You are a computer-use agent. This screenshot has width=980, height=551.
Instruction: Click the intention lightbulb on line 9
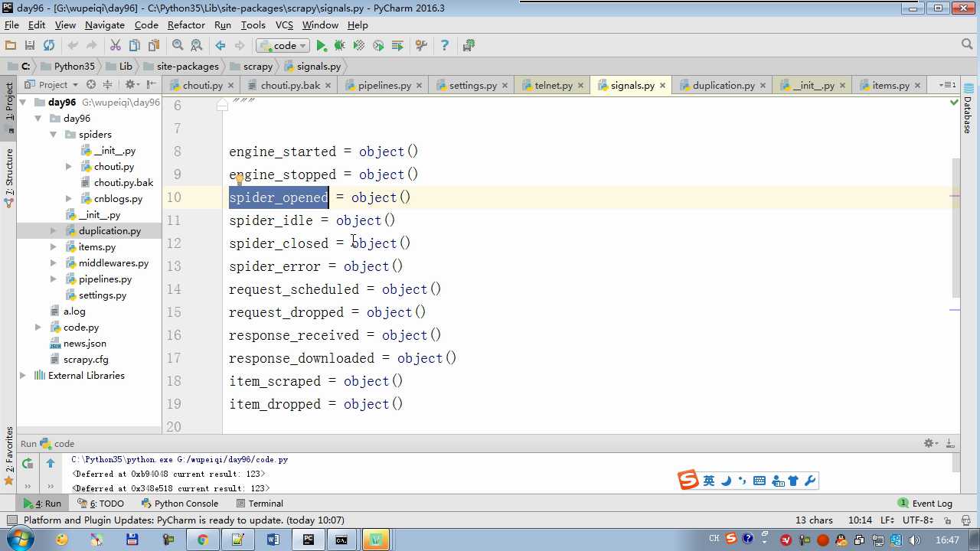coord(239,180)
